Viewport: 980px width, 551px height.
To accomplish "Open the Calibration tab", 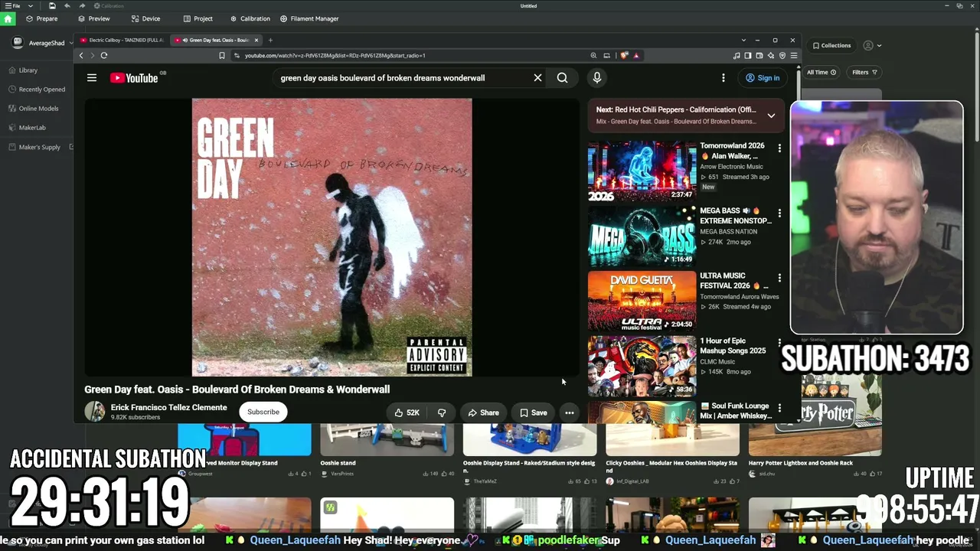I will [250, 18].
